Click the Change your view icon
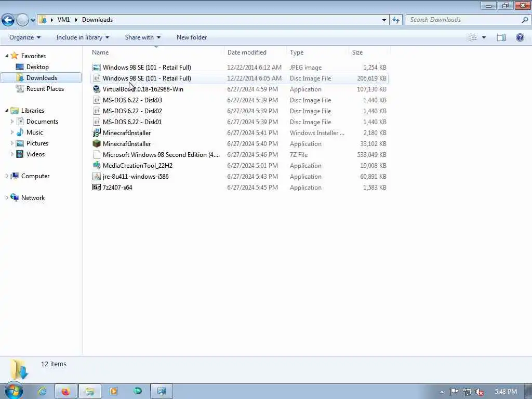 [473, 37]
